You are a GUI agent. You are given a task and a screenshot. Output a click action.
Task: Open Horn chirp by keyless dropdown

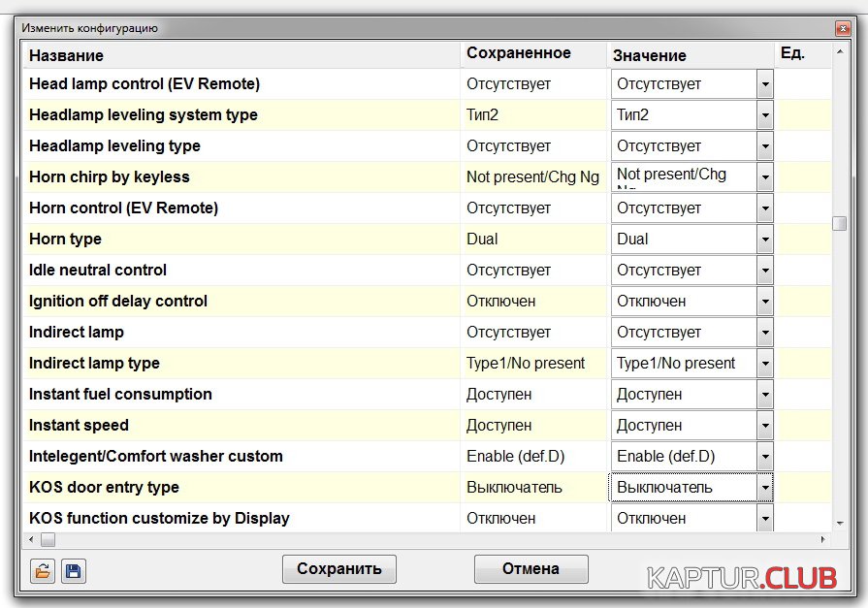coord(765,177)
